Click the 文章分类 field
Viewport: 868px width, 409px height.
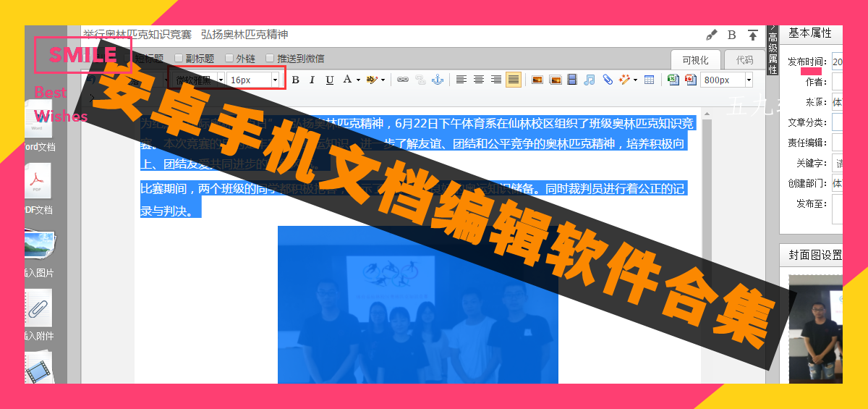[838, 122]
